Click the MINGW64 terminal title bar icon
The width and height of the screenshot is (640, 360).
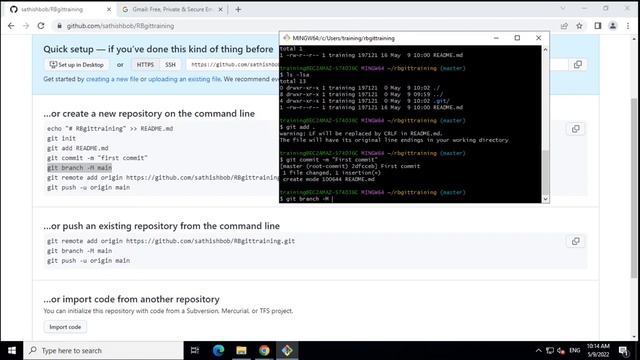click(x=287, y=38)
